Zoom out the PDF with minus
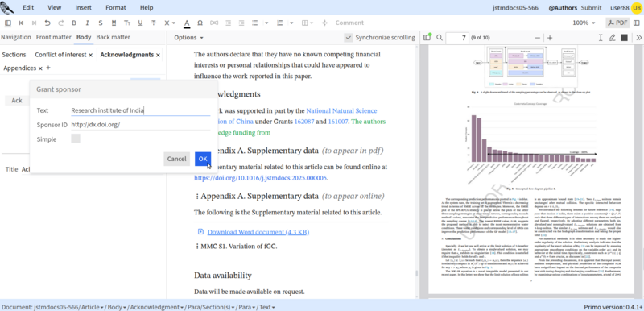This screenshot has width=644, height=311. click(538, 38)
